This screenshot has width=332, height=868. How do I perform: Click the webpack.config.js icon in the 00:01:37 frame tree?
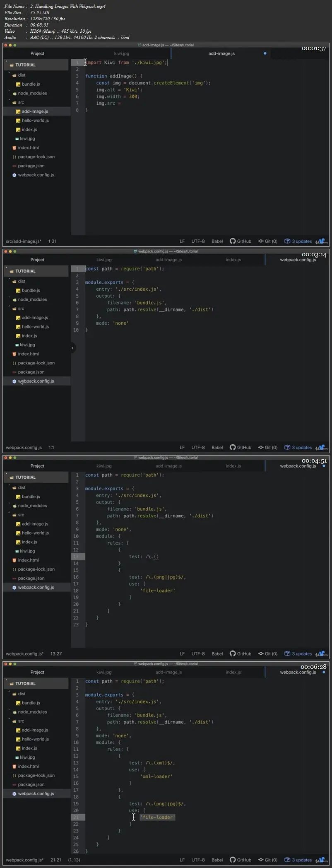pyautogui.click(x=14, y=175)
